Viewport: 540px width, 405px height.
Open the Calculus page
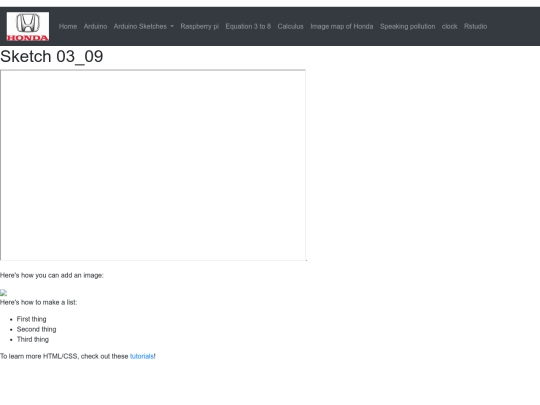coord(291,27)
